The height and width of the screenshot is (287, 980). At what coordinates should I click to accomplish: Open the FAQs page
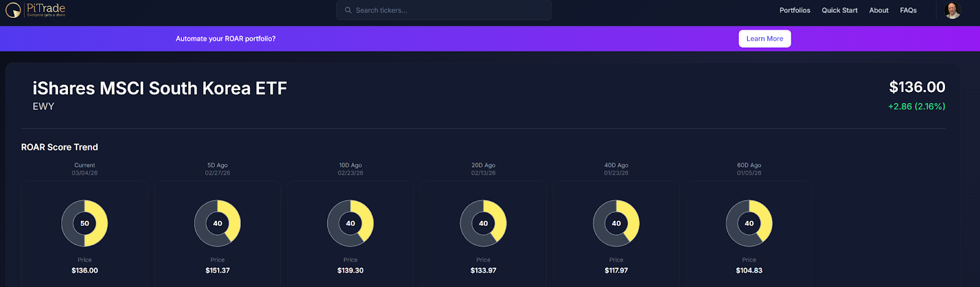pyautogui.click(x=908, y=10)
